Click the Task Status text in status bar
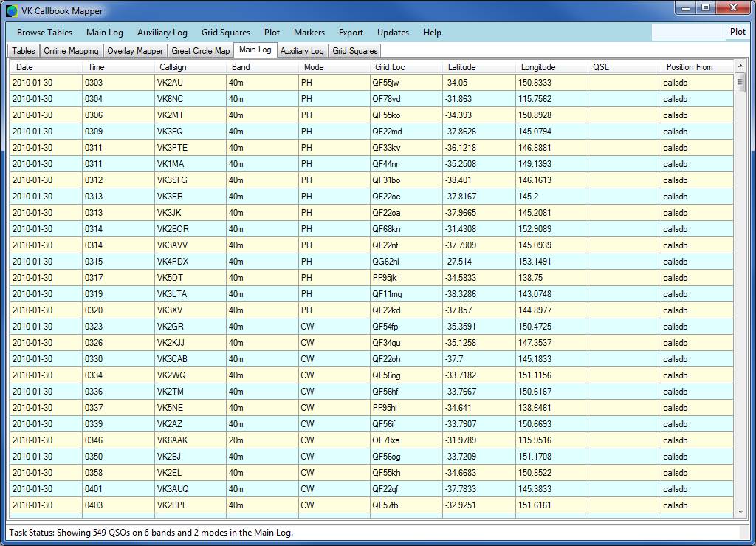Screen dimensions: 756x546 (x=151, y=533)
